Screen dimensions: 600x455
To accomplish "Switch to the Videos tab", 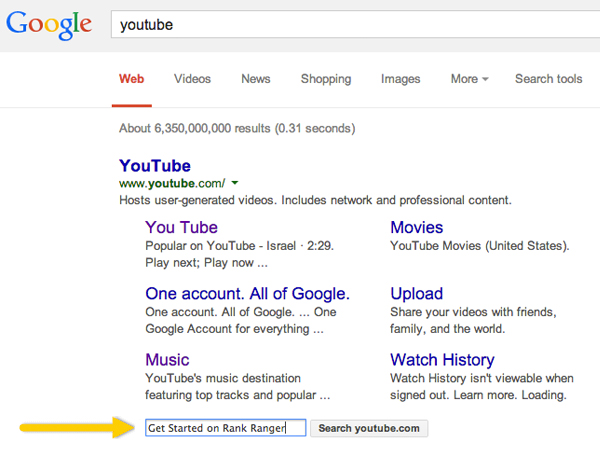I will pos(192,79).
